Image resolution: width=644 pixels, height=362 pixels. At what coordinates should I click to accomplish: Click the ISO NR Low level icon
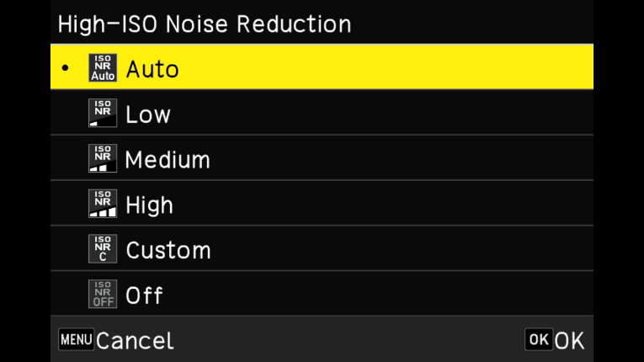(102, 114)
